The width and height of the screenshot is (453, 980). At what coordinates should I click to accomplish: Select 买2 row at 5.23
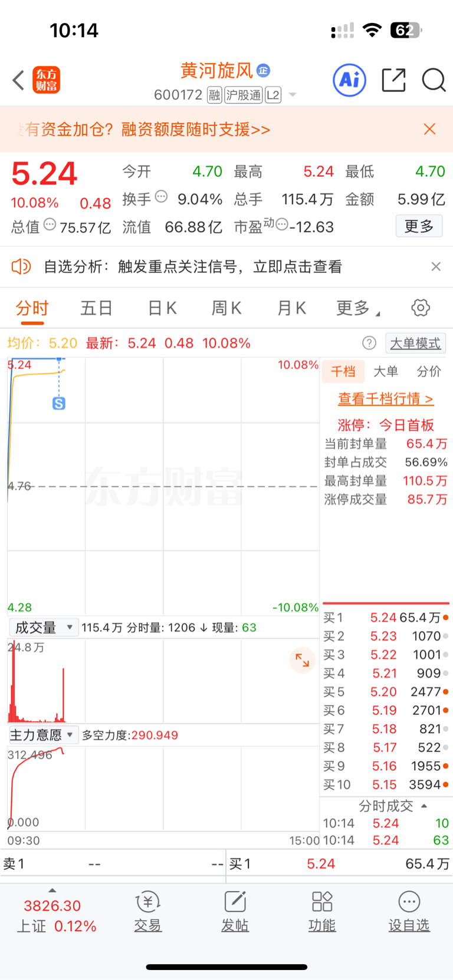point(386,636)
